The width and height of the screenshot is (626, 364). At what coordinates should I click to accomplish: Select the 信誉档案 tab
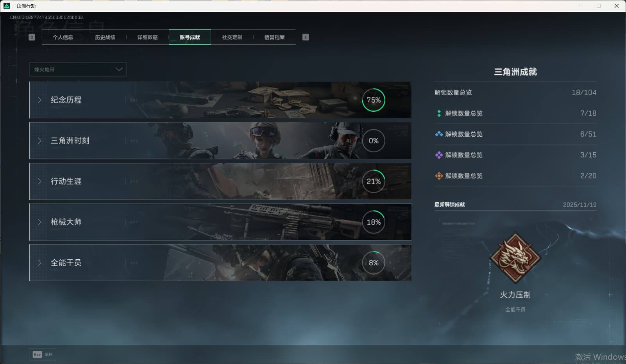pyautogui.click(x=274, y=37)
